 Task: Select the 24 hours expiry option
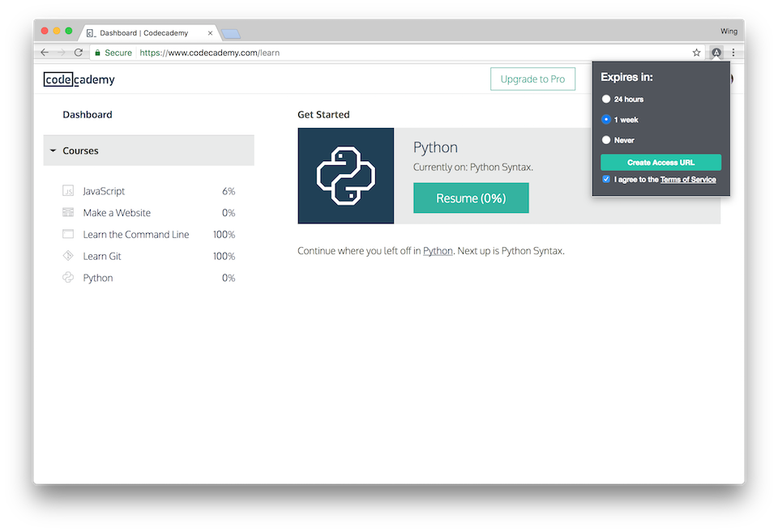click(606, 99)
